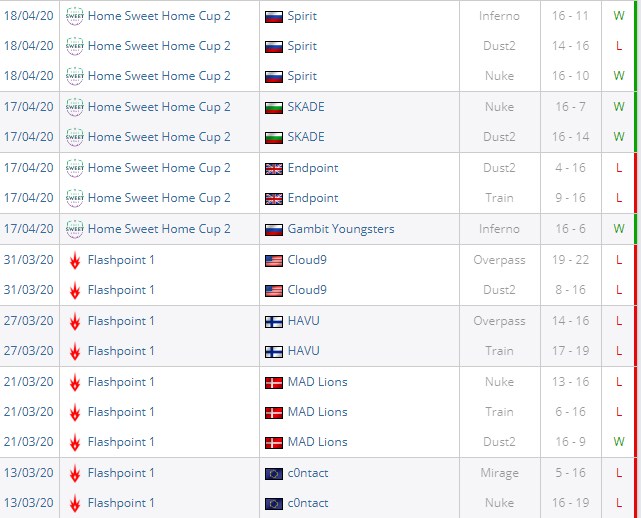Click the Bulgarian flag in the SKADE Nuke row

(273, 107)
